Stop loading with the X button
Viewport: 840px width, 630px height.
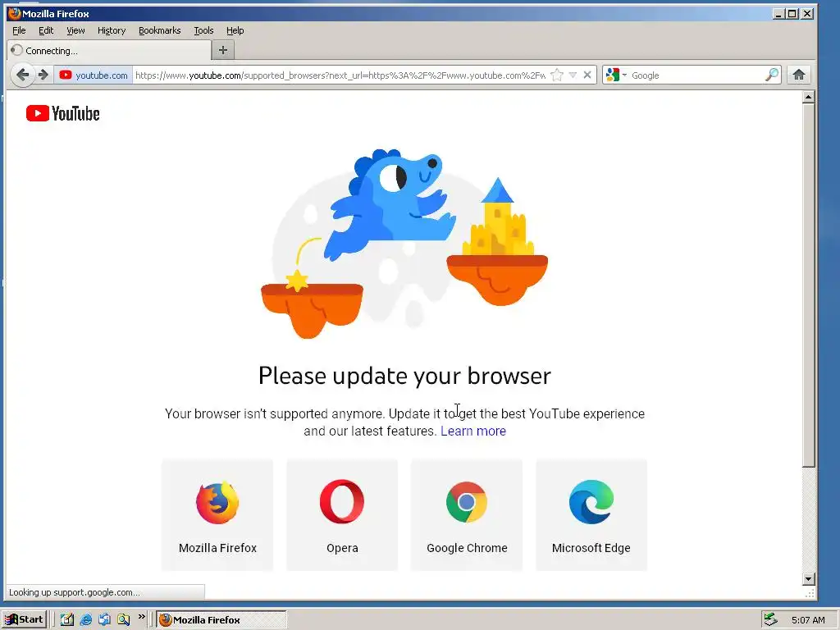tap(587, 75)
